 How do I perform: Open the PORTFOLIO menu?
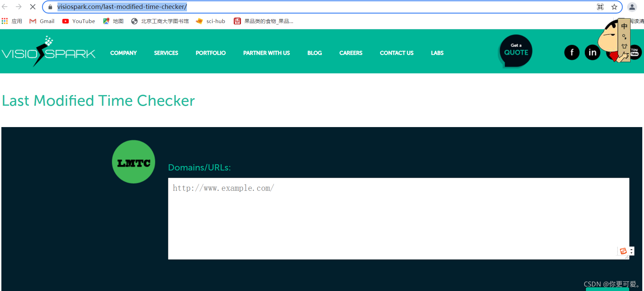click(x=211, y=53)
